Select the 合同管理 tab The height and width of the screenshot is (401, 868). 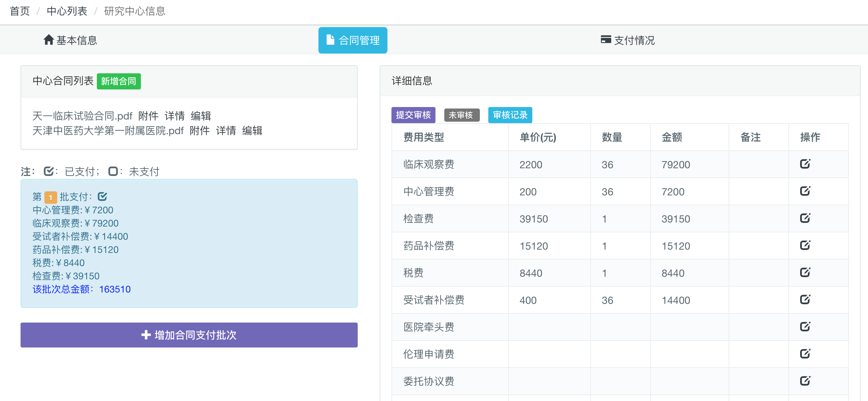pyautogui.click(x=353, y=40)
